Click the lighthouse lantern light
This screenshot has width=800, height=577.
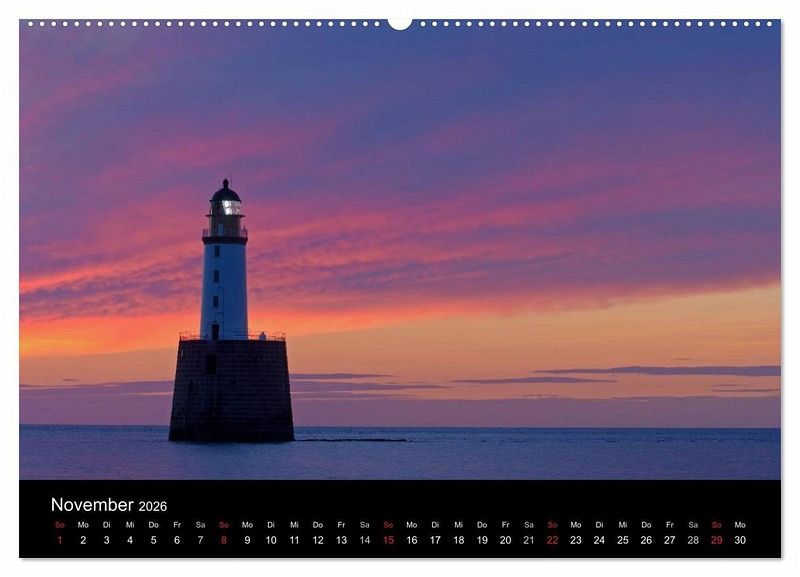coord(232,207)
